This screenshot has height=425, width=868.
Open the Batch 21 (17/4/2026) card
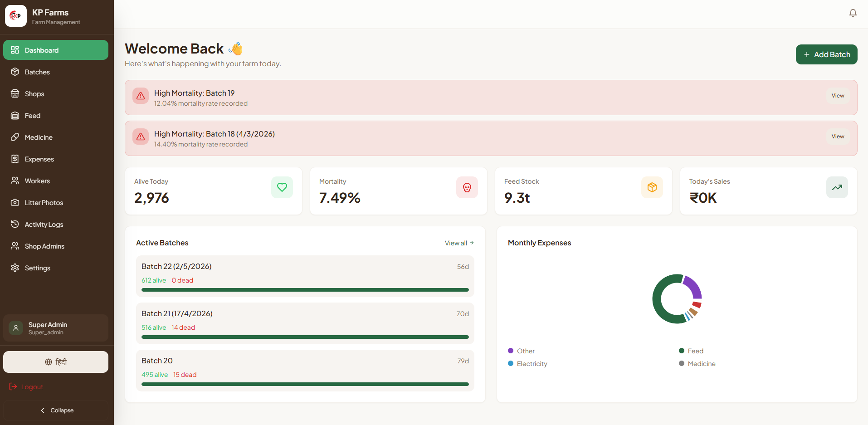[305, 323]
